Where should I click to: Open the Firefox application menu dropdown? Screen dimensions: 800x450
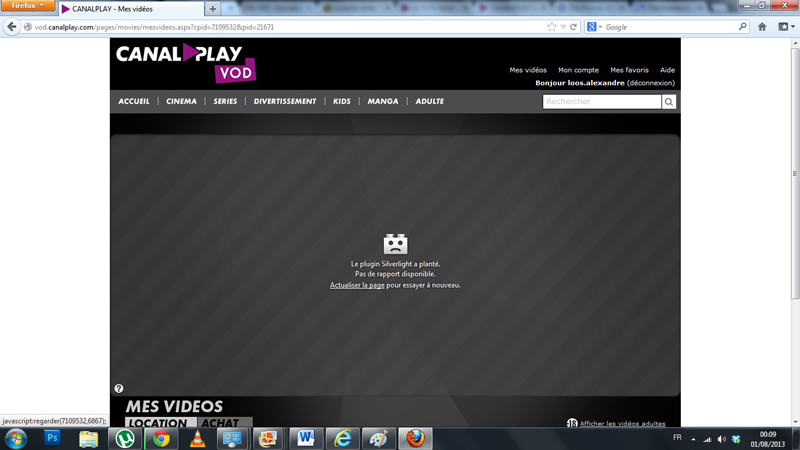click(28, 6)
